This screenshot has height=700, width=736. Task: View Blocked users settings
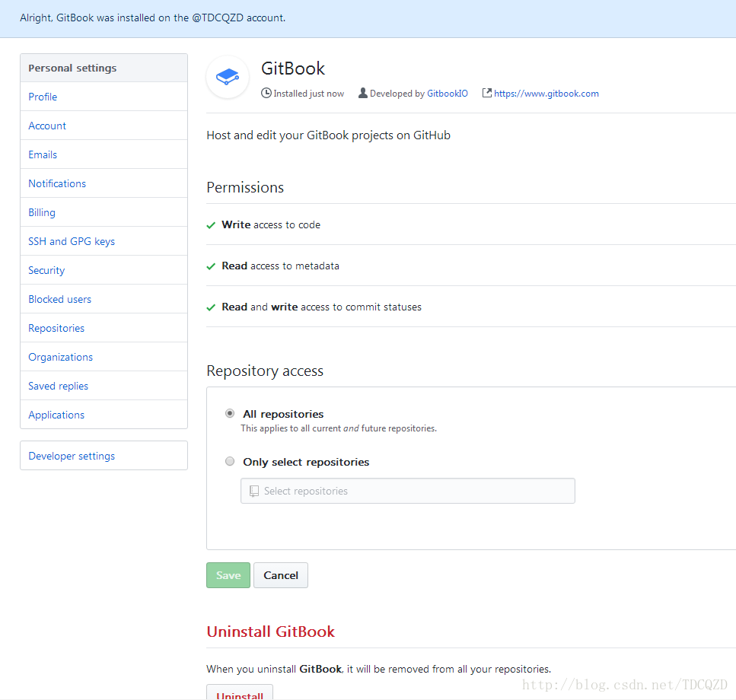[x=104, y=299]
